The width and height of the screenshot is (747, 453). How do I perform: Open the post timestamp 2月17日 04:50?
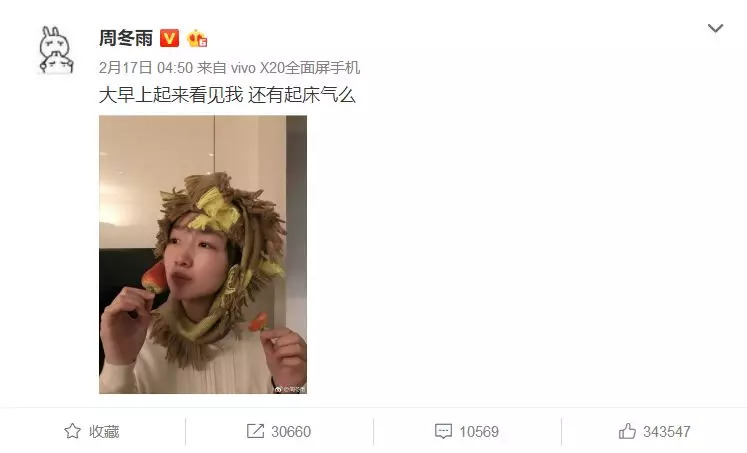146,68
